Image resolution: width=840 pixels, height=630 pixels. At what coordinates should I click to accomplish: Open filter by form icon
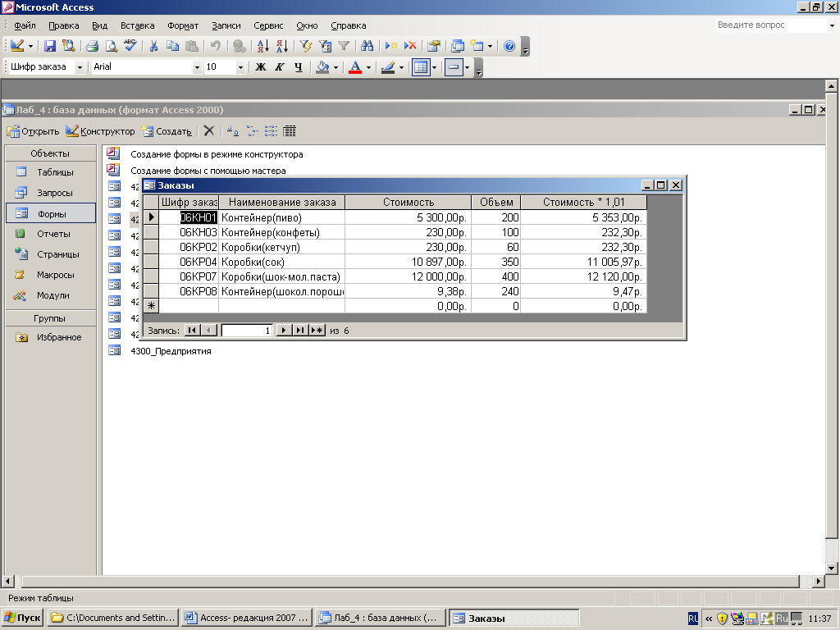[x=325, y=46]
